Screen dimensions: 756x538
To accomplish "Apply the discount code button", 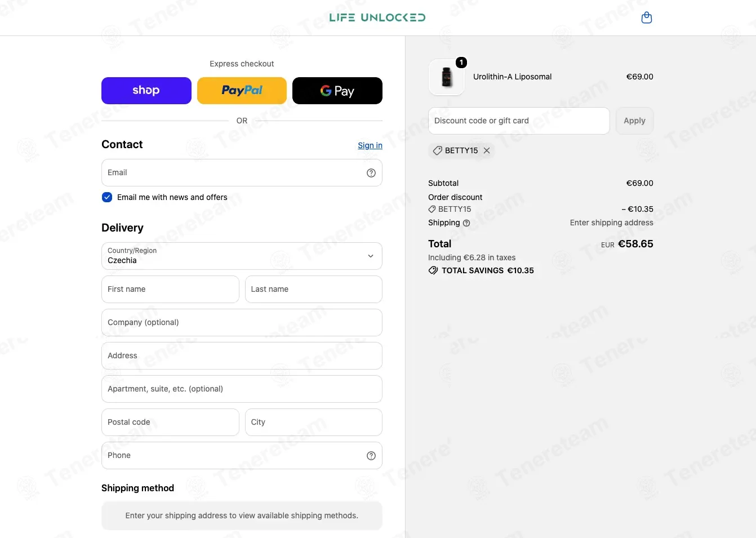I will [634, 121].
